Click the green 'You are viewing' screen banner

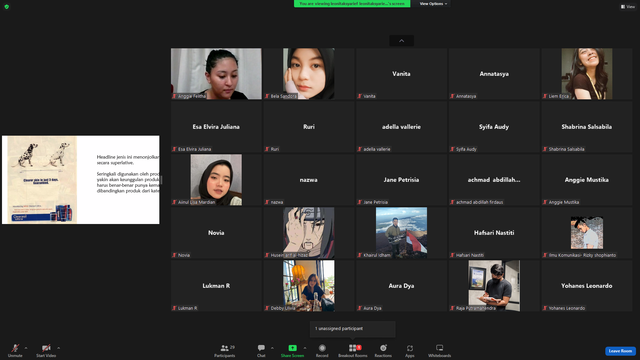point(352,4)
